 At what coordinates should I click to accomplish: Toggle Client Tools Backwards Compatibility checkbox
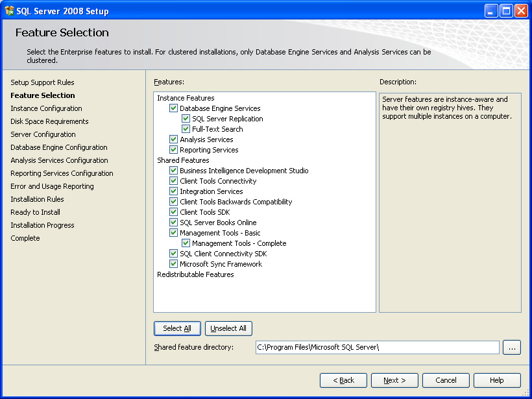(173, 202)
